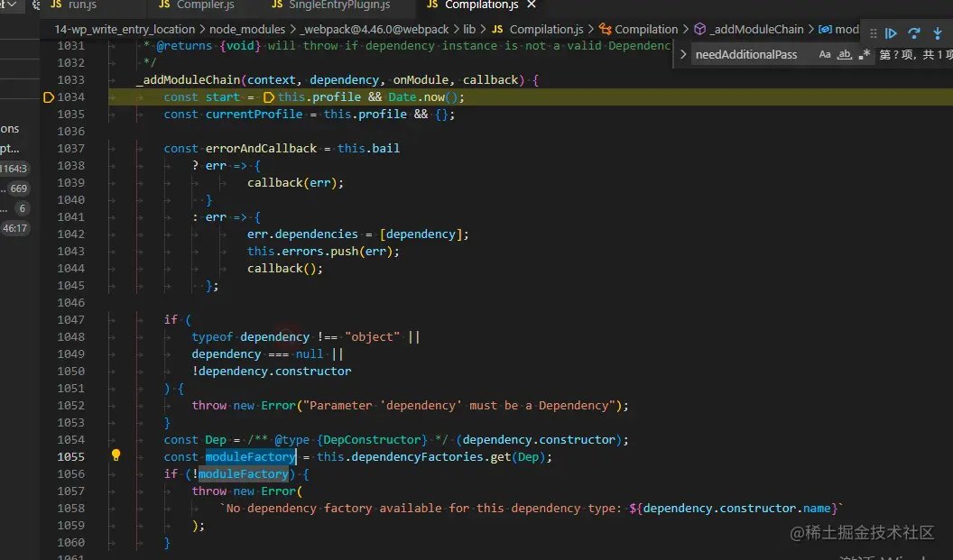Click the 1164:3 location badge in left panel
The image size is (953, 560).
[14, 169]
